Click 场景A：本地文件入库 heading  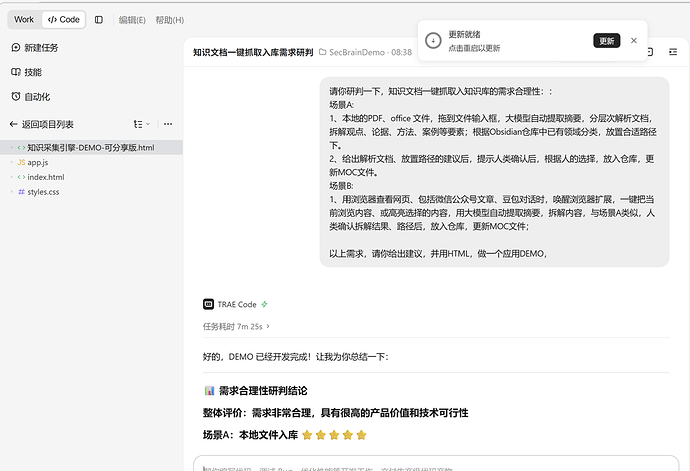(x=250, y=435)
